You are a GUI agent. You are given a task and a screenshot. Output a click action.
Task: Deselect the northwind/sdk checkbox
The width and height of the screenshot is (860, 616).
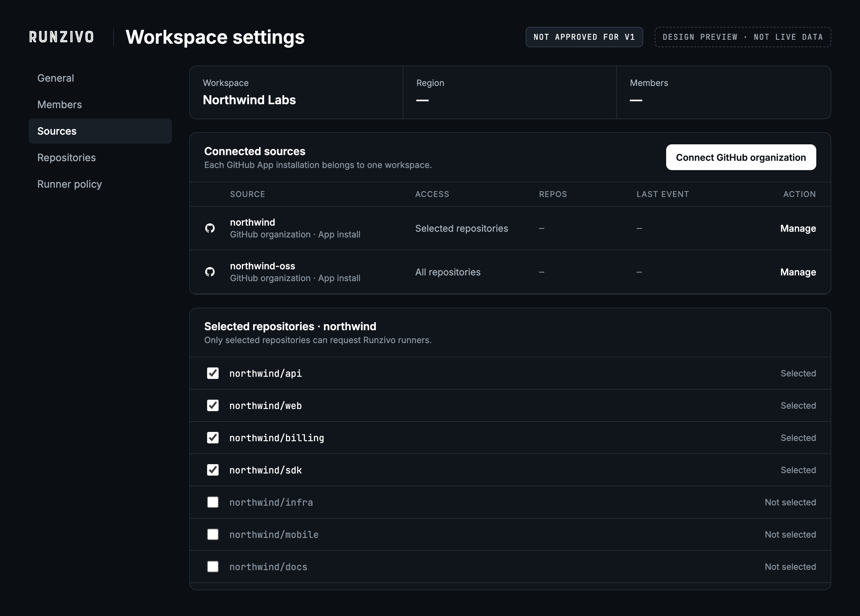tap(213, 470)
